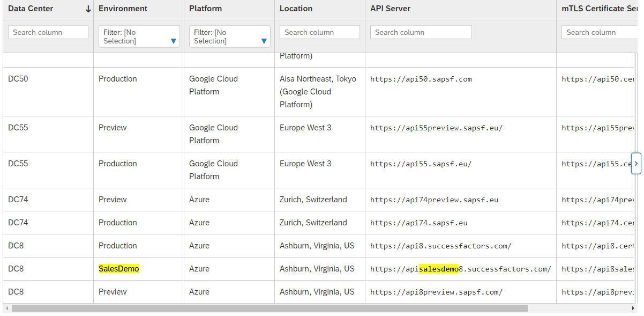Click the Location search column field
644x316 pixels.
pyautogui.click(x=319, y=32)
